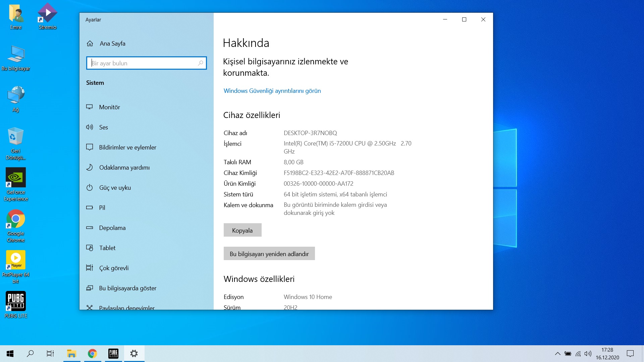The height and width of the screenshot is (362, 644).
Task: Select the Google Chrome desktop shortcut
Action: [x=16, y=226]
